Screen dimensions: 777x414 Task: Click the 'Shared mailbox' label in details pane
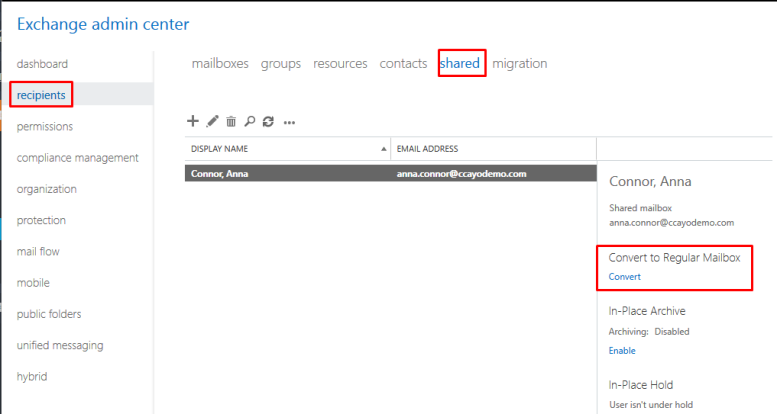[640, 208]
